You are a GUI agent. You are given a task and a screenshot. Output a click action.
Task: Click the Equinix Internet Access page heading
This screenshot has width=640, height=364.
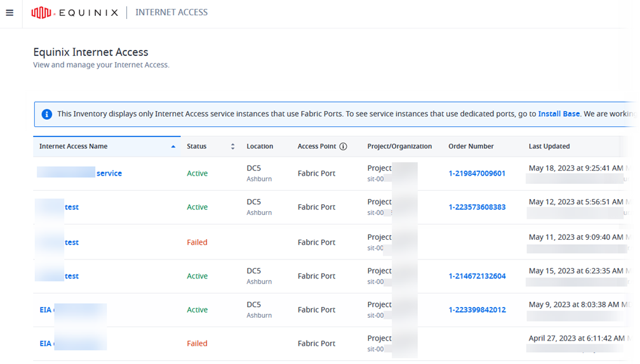tap(91, 52)
